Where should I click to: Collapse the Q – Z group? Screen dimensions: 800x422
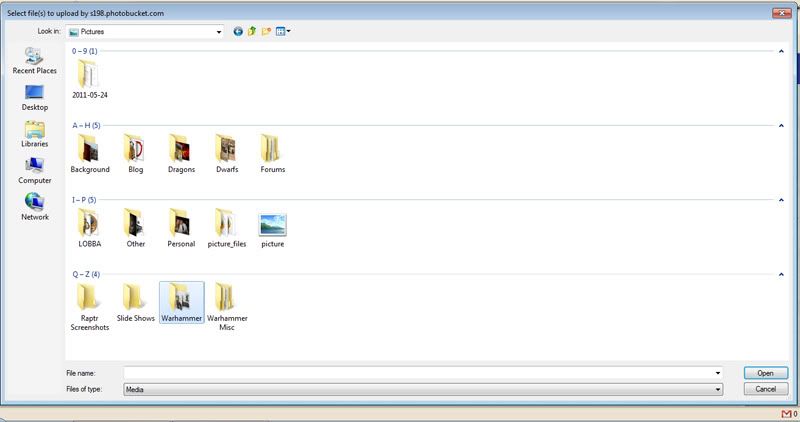(781, 275)
